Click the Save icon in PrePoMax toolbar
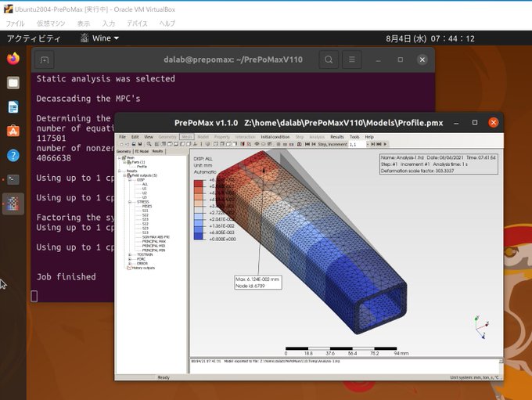This screenshot has height=400, width=532. pos(140,144)
